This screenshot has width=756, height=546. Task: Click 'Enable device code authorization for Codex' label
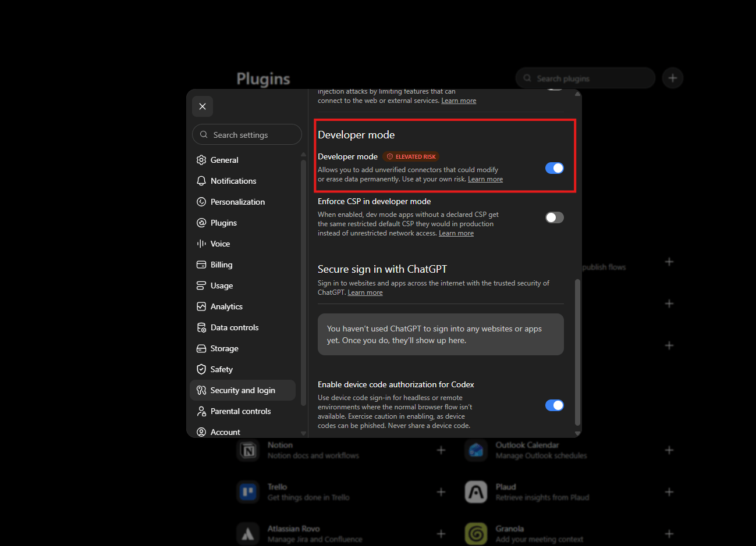pyautogui.click(x=396, y=384)
